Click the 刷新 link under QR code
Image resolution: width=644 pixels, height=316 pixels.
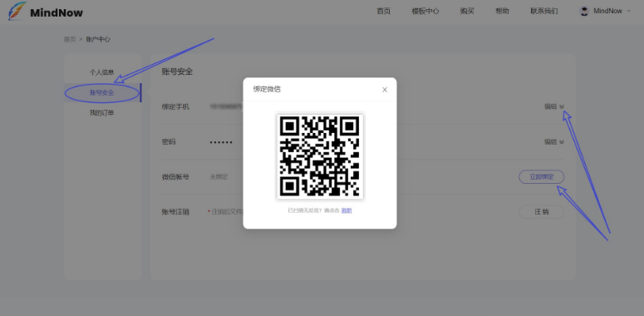[x=347, y=210]
